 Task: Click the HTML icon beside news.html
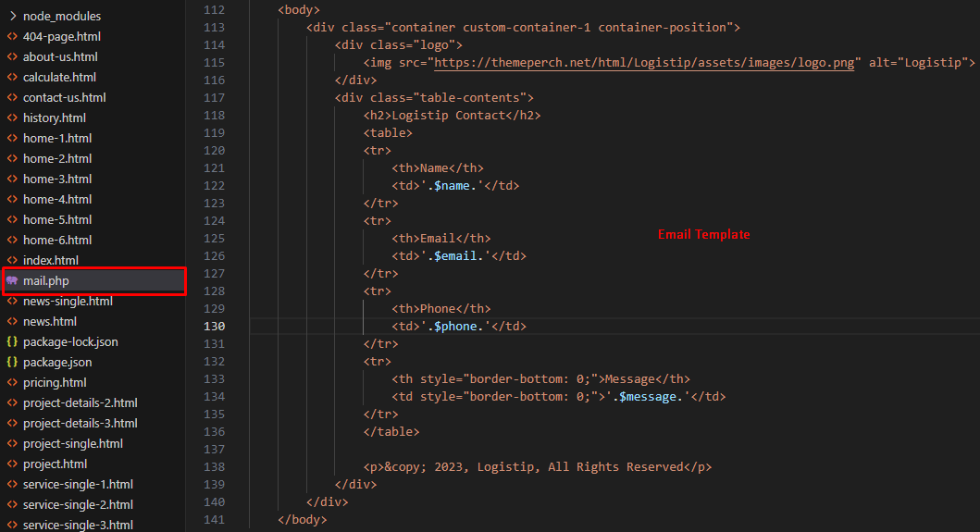(12, 321)
